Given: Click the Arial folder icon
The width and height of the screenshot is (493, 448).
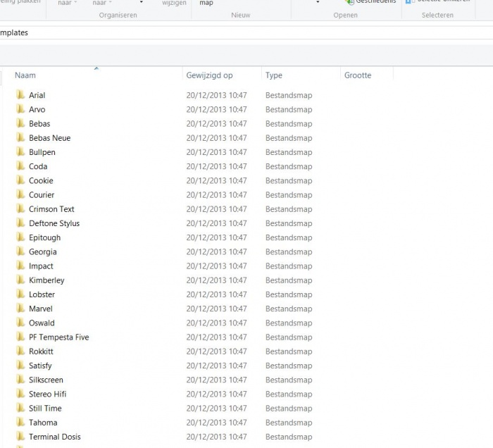Looking at the screenshot, I should pyautogui.click(x=20, y=94).
